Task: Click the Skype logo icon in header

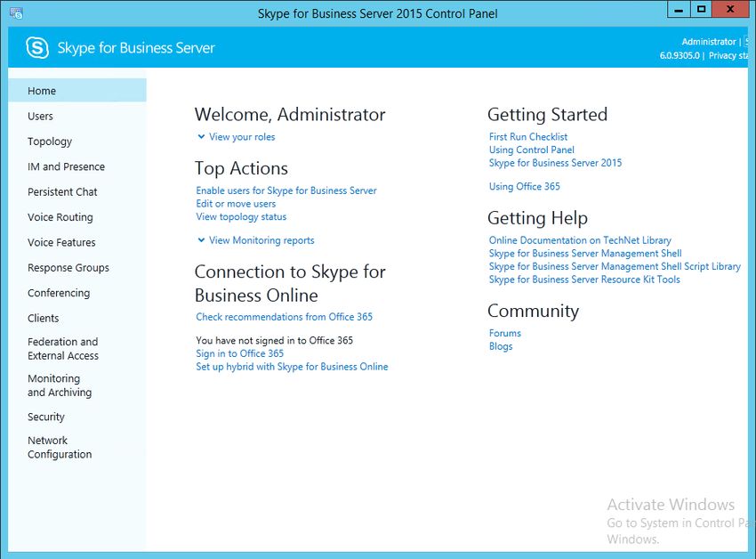Action: click(x=37, y=47)
